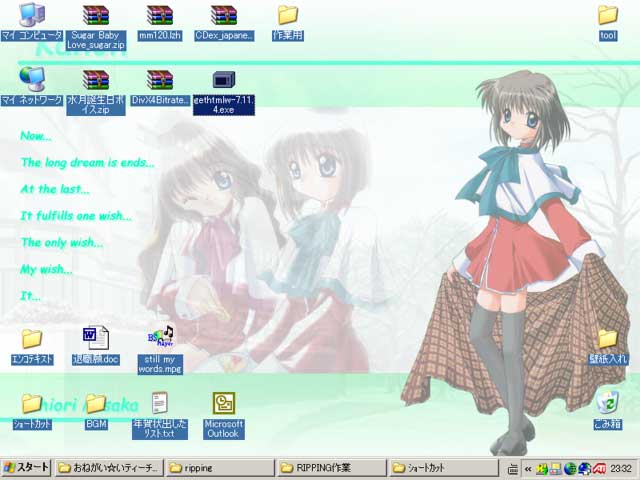Open the マイ コンピュータ desktop icon

tap(32, 16)
